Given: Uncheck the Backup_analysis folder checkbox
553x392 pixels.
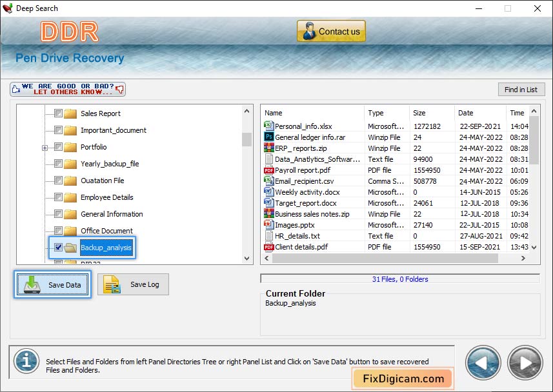Looking at the screenshot, I should pos(59,248).
